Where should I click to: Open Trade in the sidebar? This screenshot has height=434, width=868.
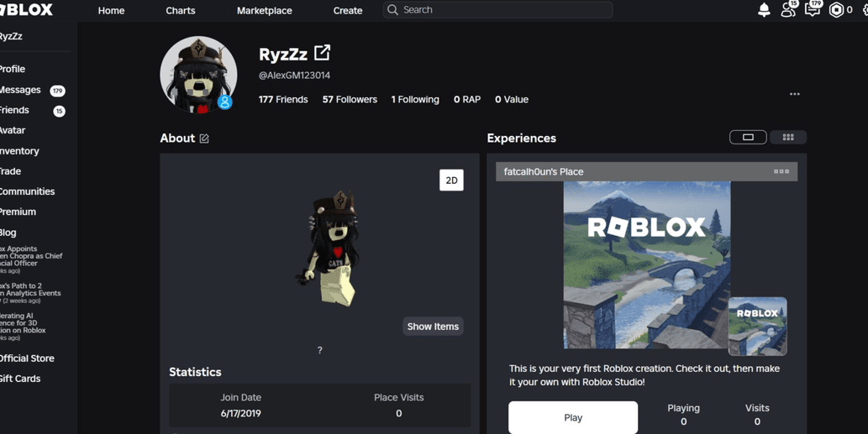click(11, 171)
